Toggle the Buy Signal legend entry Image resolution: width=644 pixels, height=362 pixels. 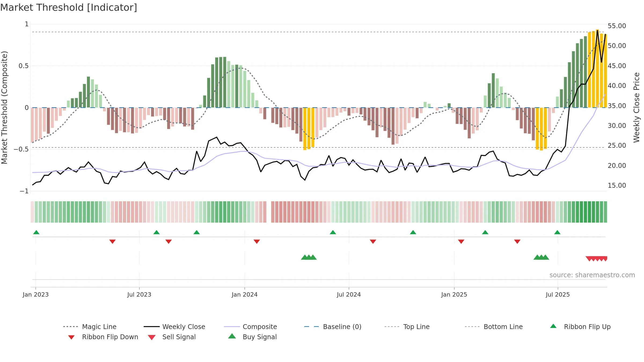pyautogui.click(x=252, y=337)
